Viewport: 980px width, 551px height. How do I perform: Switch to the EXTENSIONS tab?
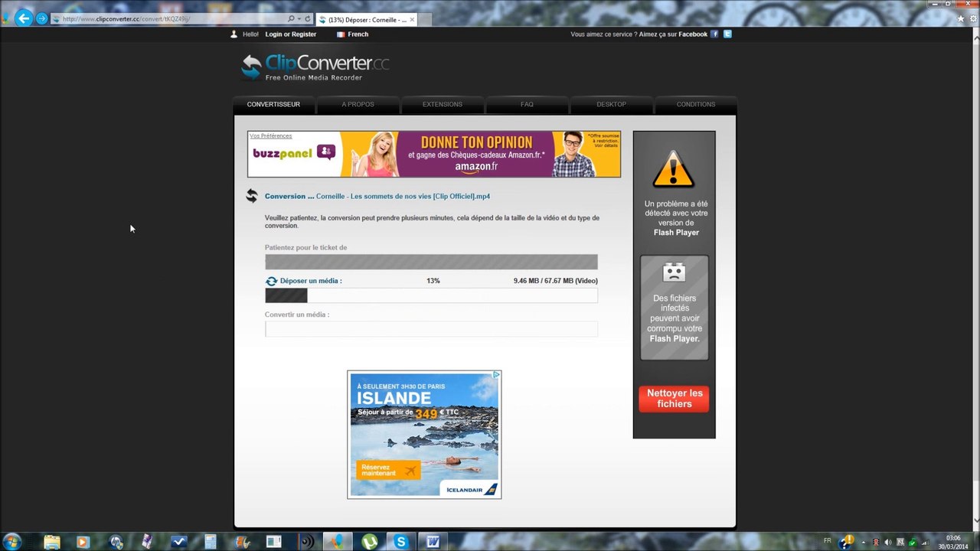point(443,104)
